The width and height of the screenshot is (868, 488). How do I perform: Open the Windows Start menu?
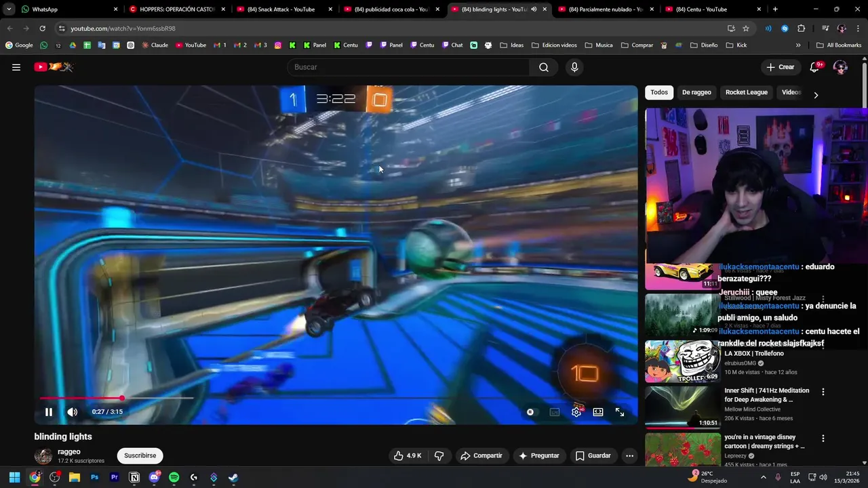(x=14, y=477)
